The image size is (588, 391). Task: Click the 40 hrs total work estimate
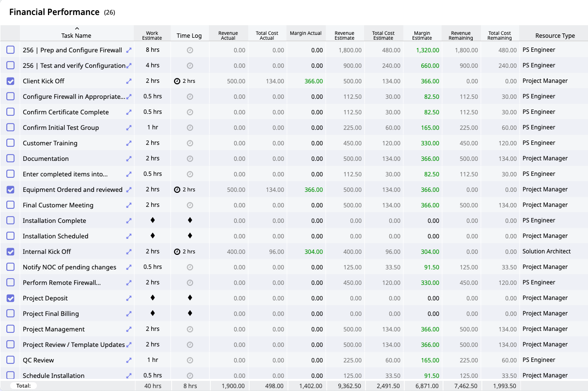(x=152, y=386)
